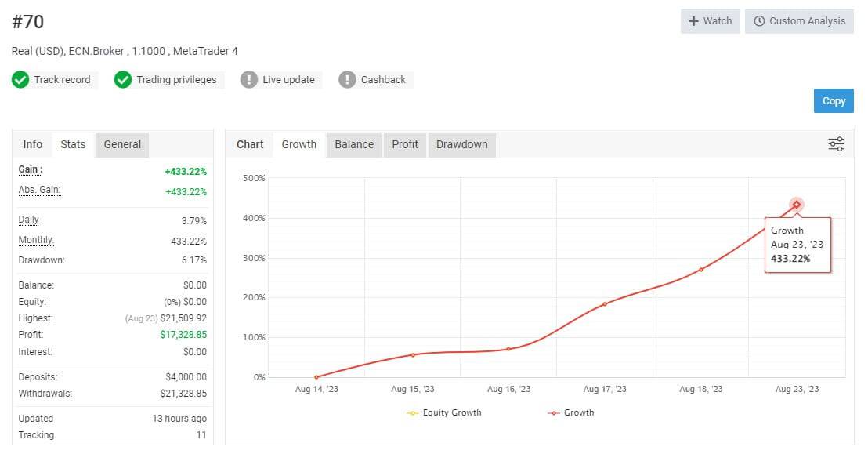Click the blue Copy button
Image resolution: width=868 pixels, height=454 pixels.
pyautogui.click(x=833, y=100)
